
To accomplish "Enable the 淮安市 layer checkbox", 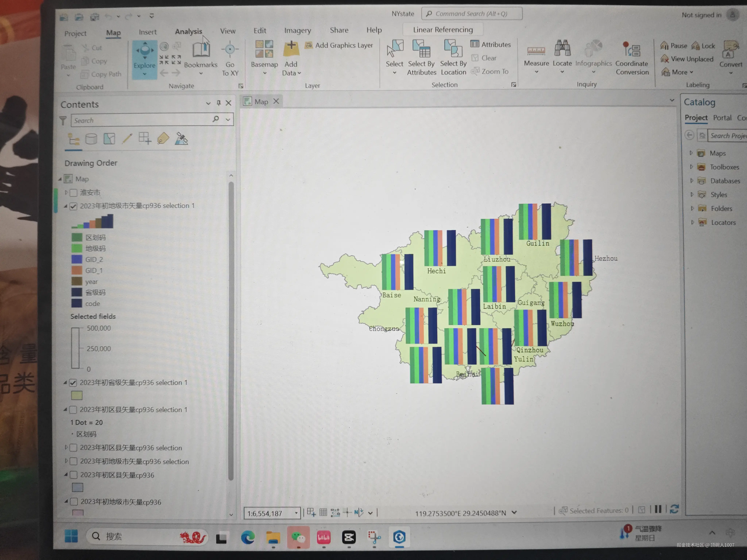I will click(73, 193).
